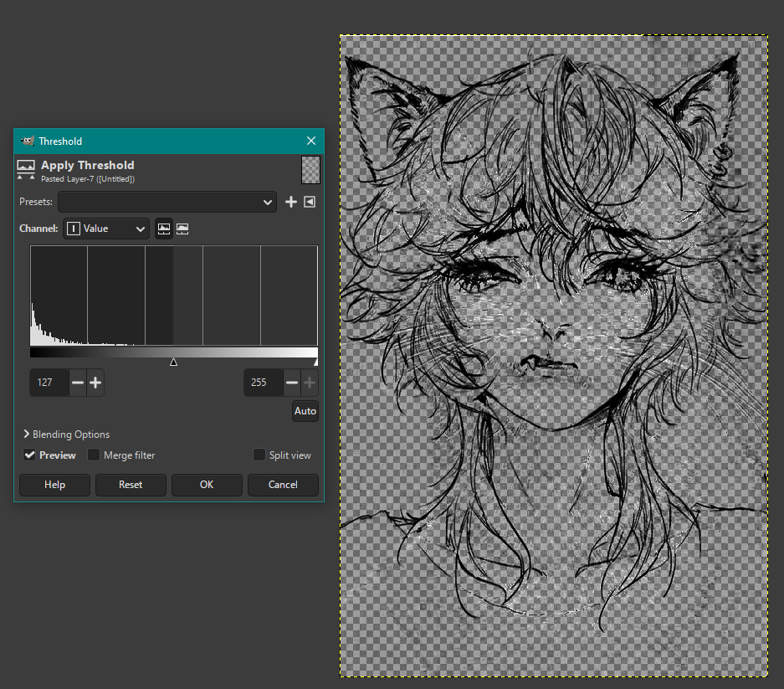Click the low threshold slider triangle
This screenshot has width=784, height=689.
(x=173, y=362)
